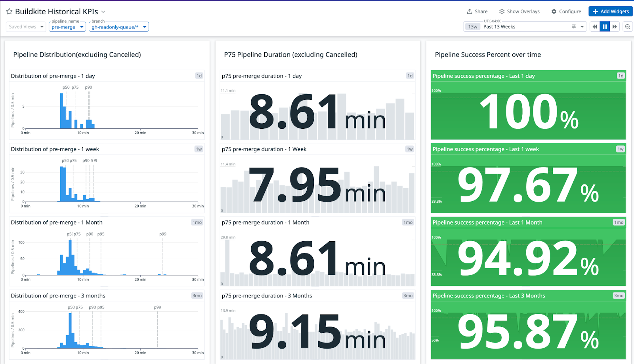
Task: Open the pipeline_name pre-merge dropdown
Action: click(67, 27)
